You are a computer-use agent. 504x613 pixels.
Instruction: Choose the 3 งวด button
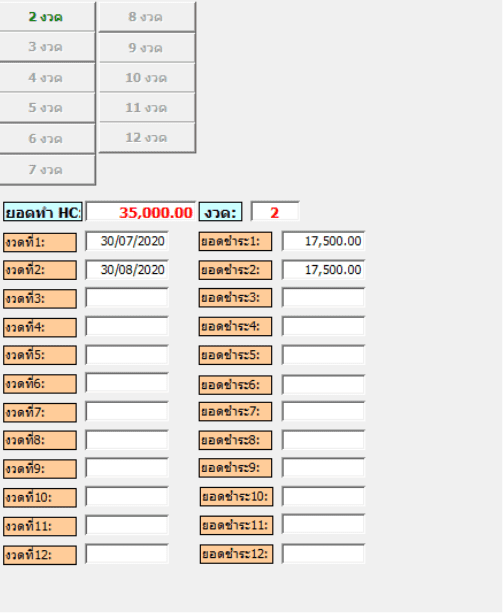point(46,47)
